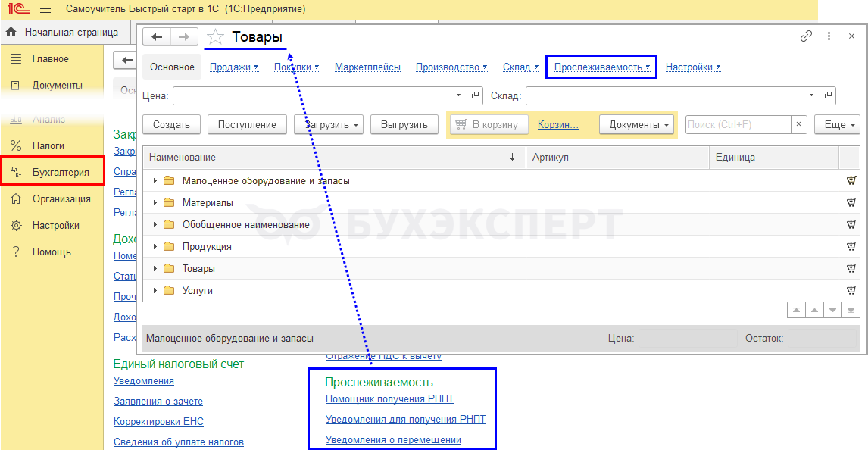Jump to the last list row arrow
868x450 pixels.
pos(851,310)
